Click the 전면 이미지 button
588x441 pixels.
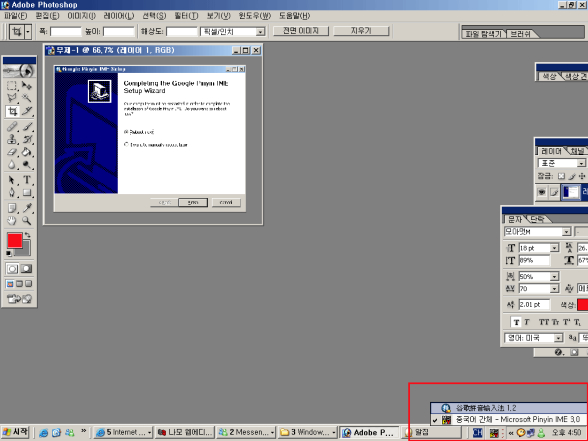[301, 31]
